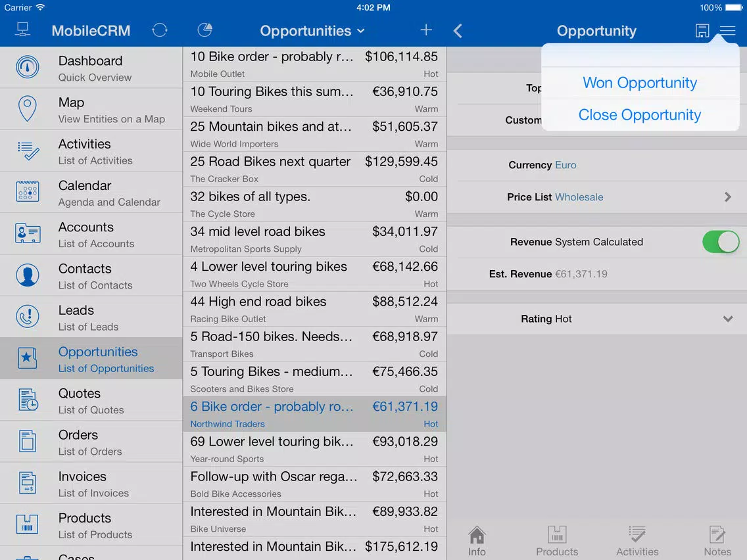The width and height of the screenshot is (747, 560).
Task: Open the pie chart view icon
Action: [x=205, y=30]
